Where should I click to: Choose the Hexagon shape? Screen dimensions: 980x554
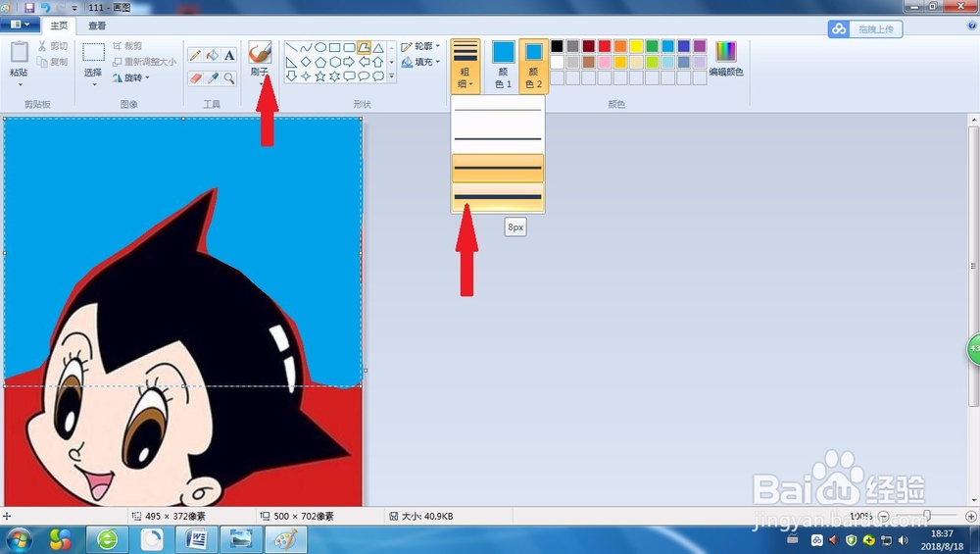pos(334,62)
